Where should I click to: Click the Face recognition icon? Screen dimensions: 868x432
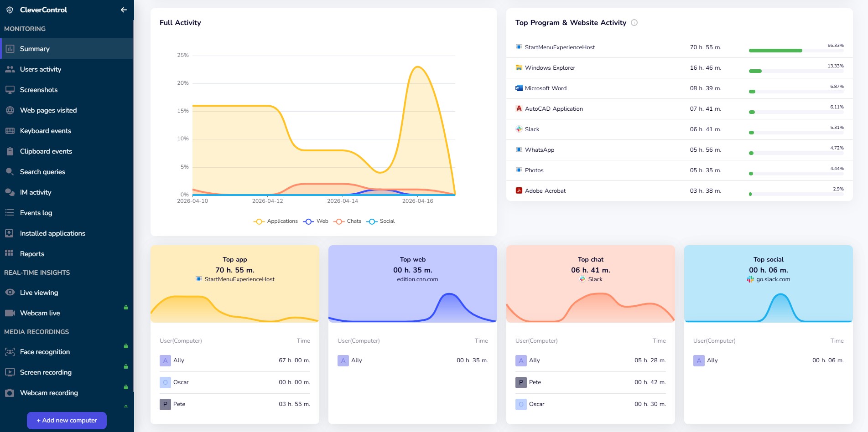(x=10, y=352)
